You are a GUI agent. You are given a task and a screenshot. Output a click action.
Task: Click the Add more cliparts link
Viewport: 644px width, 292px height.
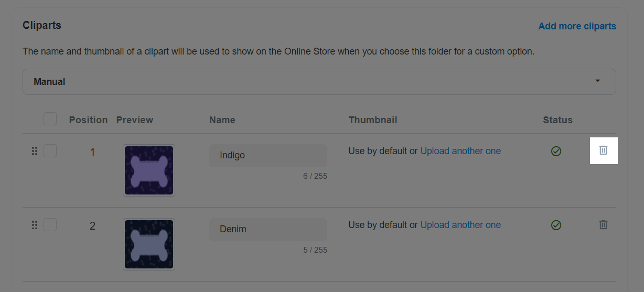click(577, 26)
